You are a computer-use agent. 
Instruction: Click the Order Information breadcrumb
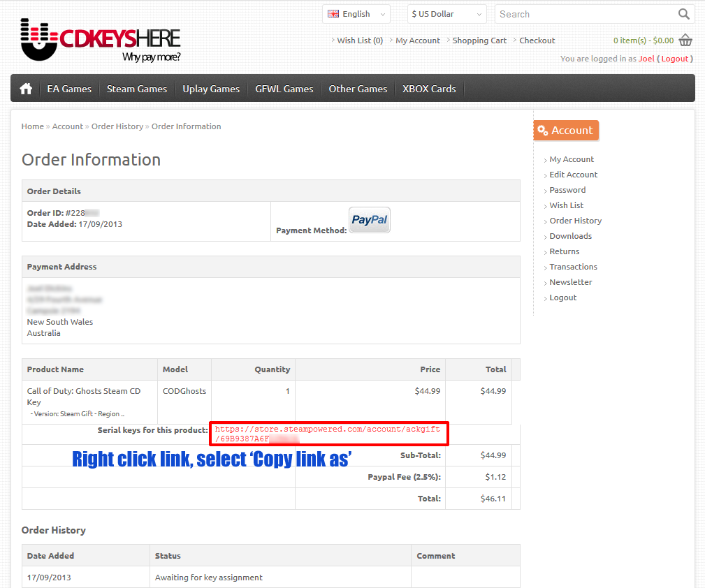[x=186, y=126]
